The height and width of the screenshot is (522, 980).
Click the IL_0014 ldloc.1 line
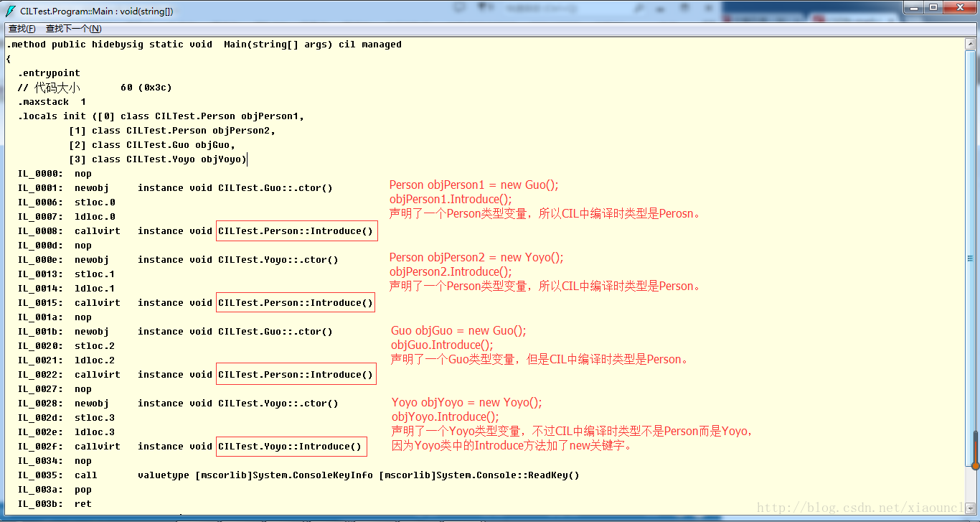66,289
